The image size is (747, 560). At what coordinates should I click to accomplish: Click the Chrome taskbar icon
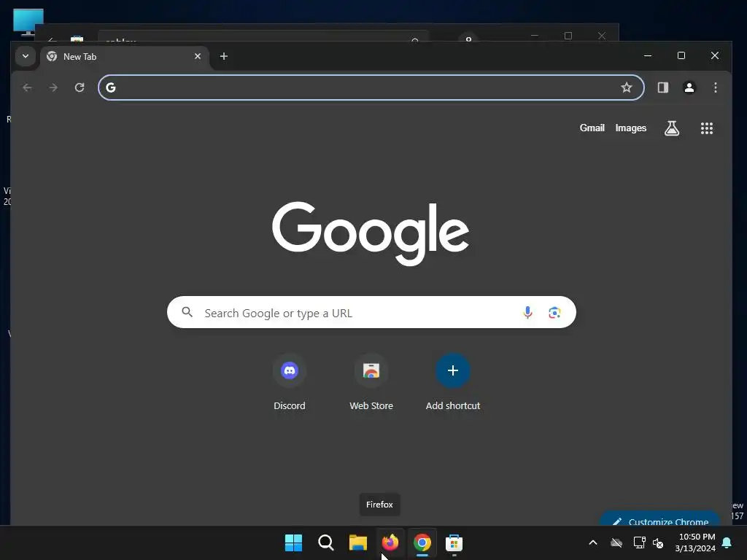point(422,542)
